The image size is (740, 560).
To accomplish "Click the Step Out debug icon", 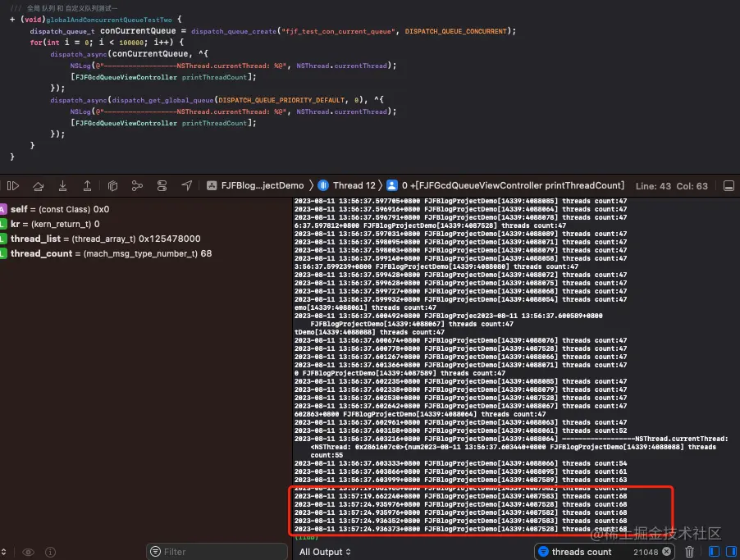I will pyautogui.click(x=87, y=186).
